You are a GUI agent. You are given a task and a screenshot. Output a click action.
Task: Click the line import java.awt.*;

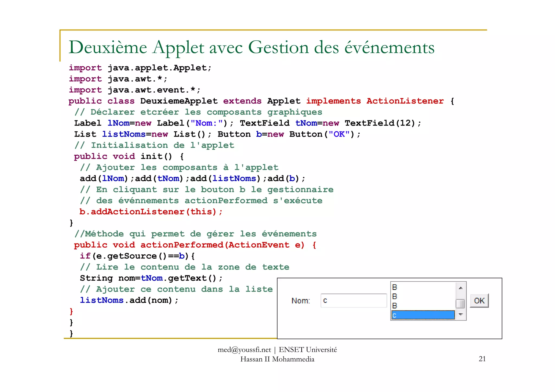click(118, 79)
